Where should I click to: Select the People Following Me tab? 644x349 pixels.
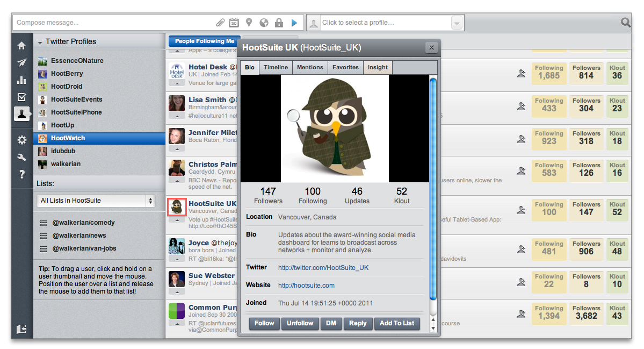(x=205, y=41)
